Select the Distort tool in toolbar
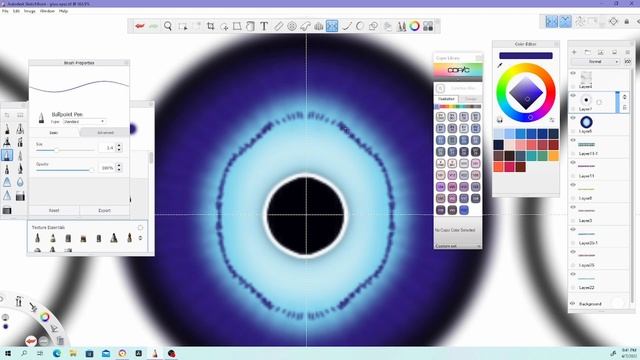This screenshot has width=640, height=360. (x=237, y=26)
